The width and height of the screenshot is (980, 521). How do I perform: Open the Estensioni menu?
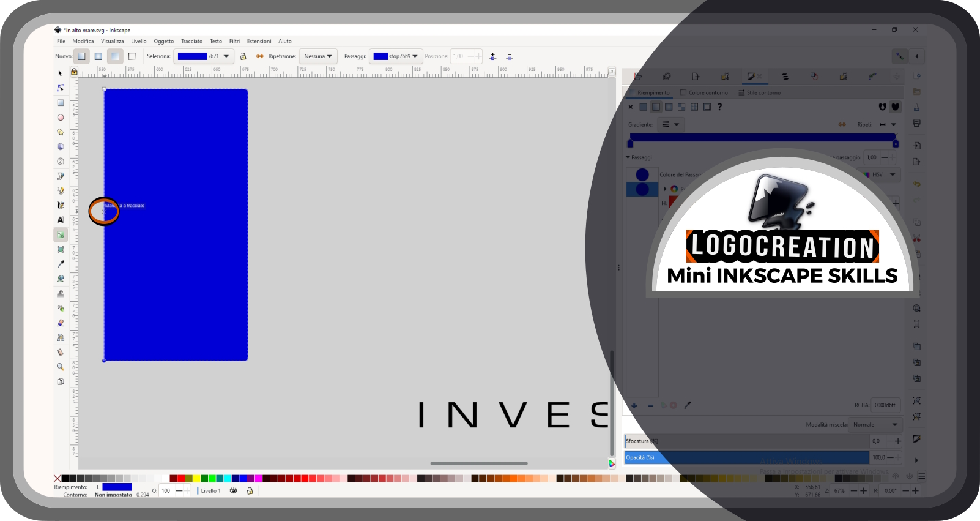click(259, 42)
